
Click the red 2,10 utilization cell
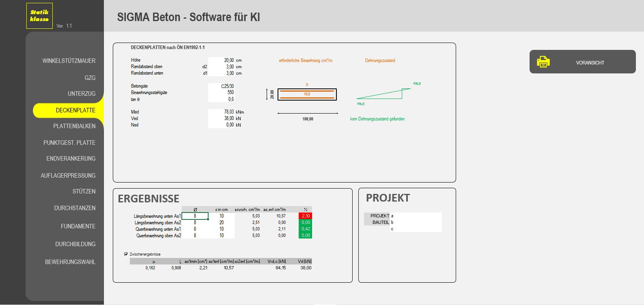pyautogui.click(x=305, y=216)
